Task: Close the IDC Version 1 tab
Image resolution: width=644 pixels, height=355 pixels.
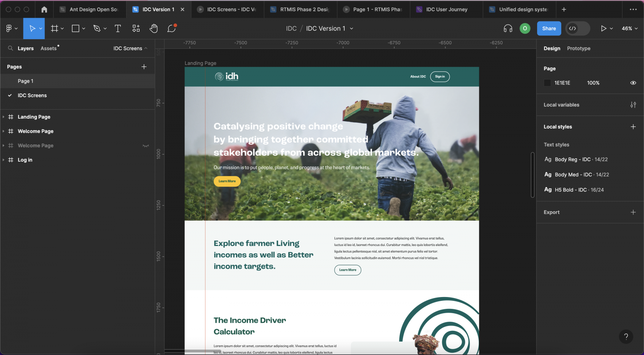Action: [x=182, y=10]
